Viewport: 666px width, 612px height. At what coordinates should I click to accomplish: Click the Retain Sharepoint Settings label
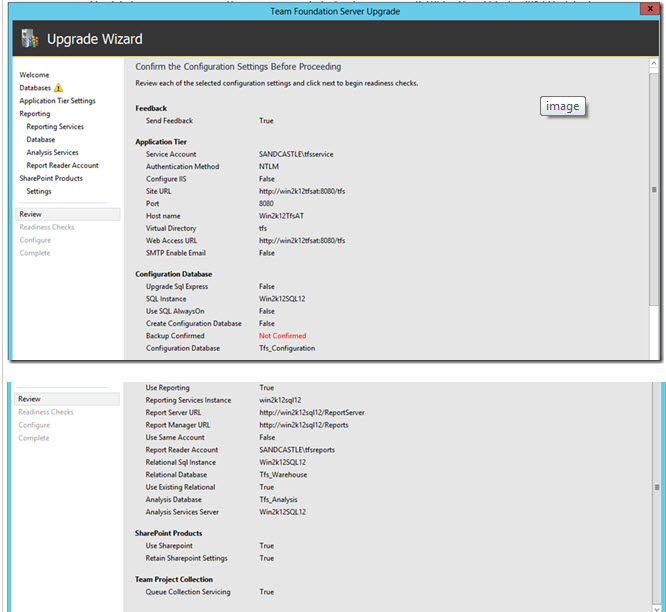click(186, 558)
